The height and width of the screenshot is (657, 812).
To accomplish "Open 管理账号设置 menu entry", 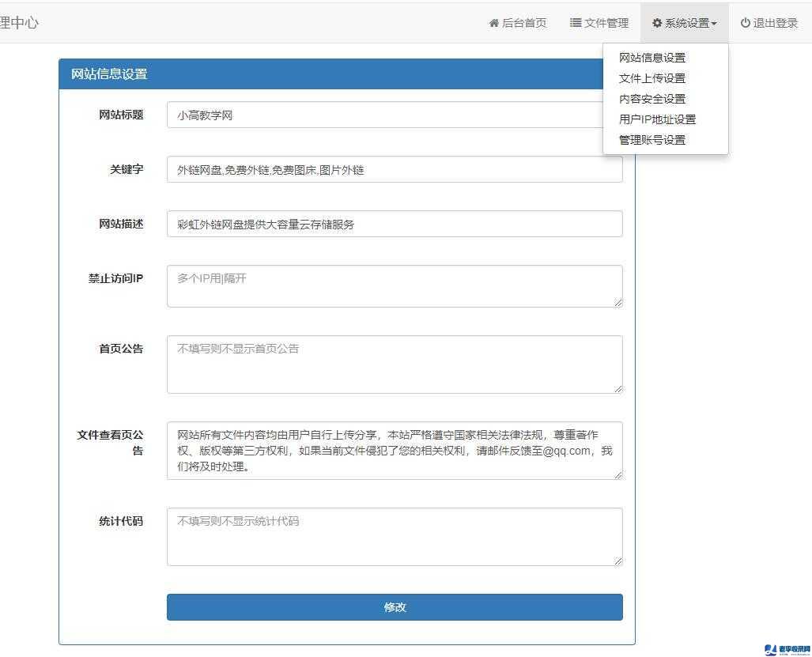I will (652, 140).
